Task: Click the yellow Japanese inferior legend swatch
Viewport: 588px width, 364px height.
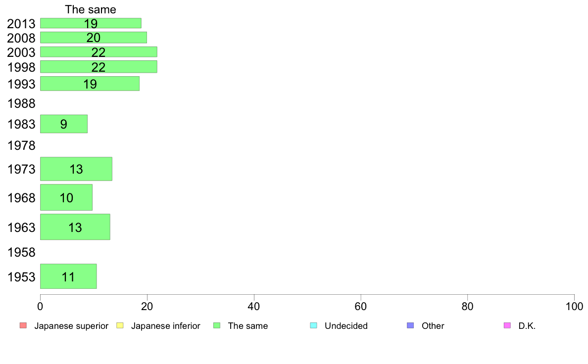Action: pos(120,325)
